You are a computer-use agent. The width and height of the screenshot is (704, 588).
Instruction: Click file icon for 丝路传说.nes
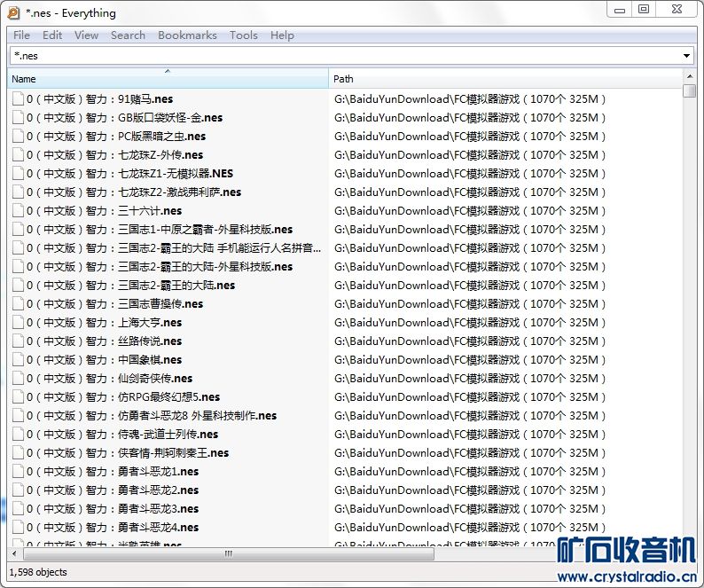pos(18,341)
